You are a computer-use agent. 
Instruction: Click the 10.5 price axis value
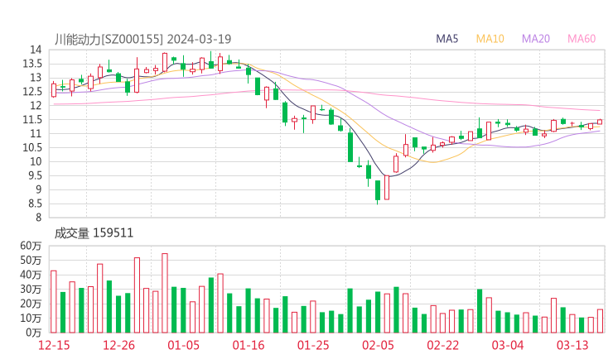(x=32, y=147)
